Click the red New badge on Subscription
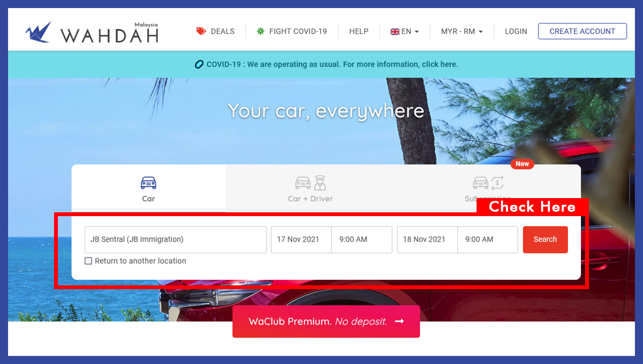The height and width of the screenshot is (364, 643). click(522, 164)
